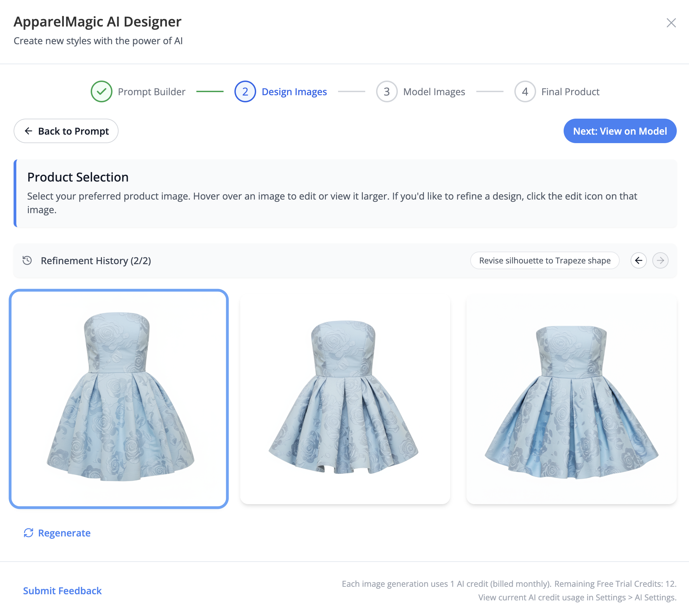Image resolution: width=689 pixels, height=616 pixels.
Task: Click the Refinement History (2/2) label
Action: click(x=96, y=261)
